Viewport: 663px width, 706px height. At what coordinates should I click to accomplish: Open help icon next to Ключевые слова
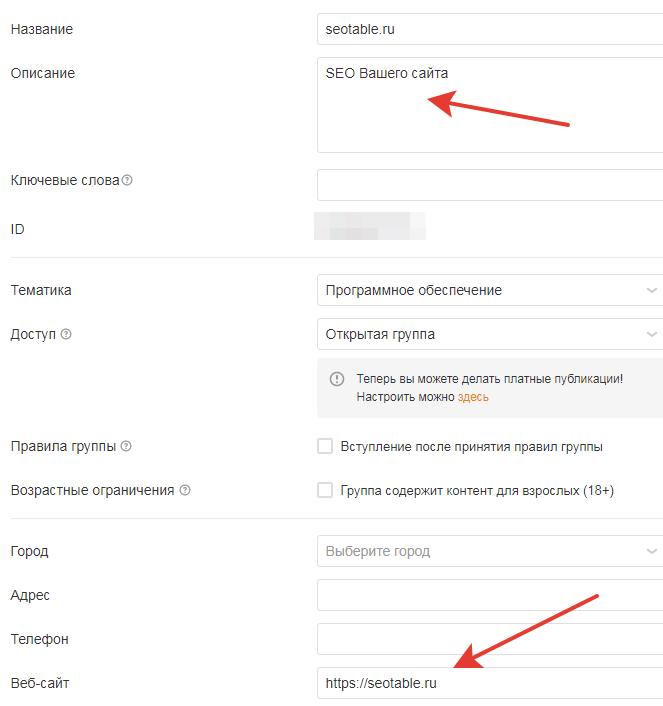tap(127, 180)
